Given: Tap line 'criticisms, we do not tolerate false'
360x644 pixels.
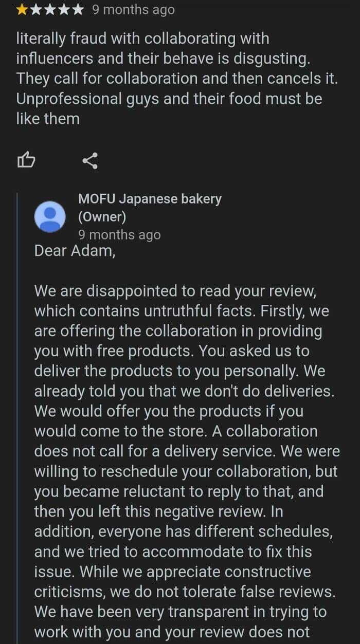Looking at the screenshot, I should [x=185, y=592].
